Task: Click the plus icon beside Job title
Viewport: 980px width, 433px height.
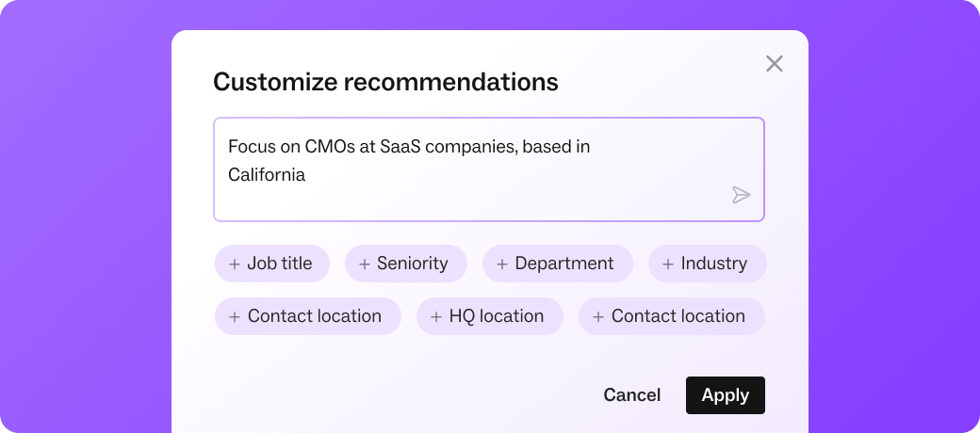Action: coord(235,265)
